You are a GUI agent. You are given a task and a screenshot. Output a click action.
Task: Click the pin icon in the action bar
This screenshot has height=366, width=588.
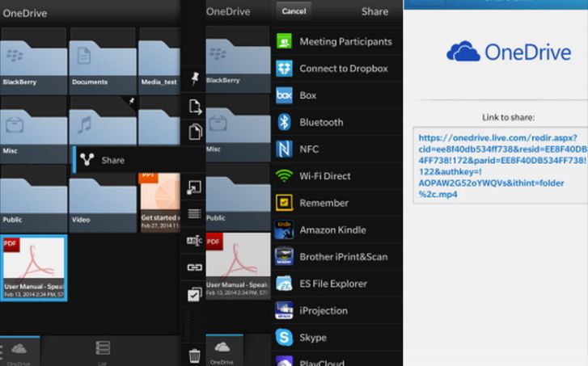click(194, 78)
